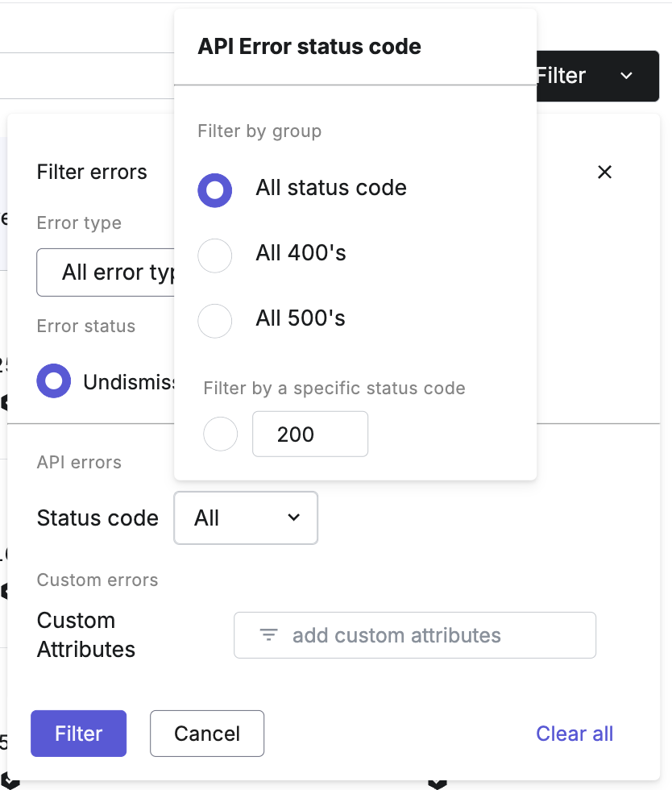Close the Filter errors panel with the X icon

click(x=604, y=172)
